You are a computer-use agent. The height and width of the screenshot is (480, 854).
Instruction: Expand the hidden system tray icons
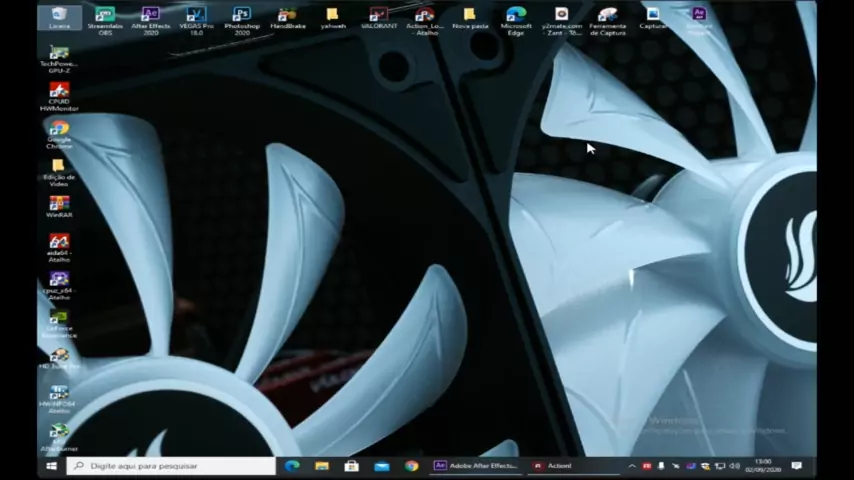pyautogui.click(x=631, y=466)
